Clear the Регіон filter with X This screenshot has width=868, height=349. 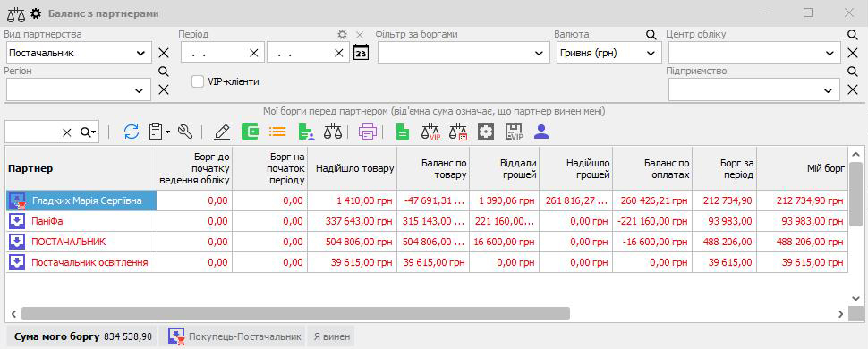164,89
